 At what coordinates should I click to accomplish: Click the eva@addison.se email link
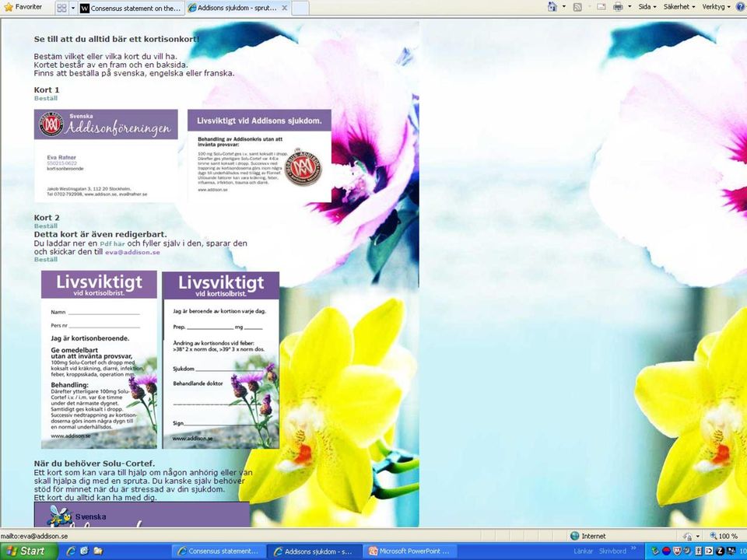click(x=132, y=252)
